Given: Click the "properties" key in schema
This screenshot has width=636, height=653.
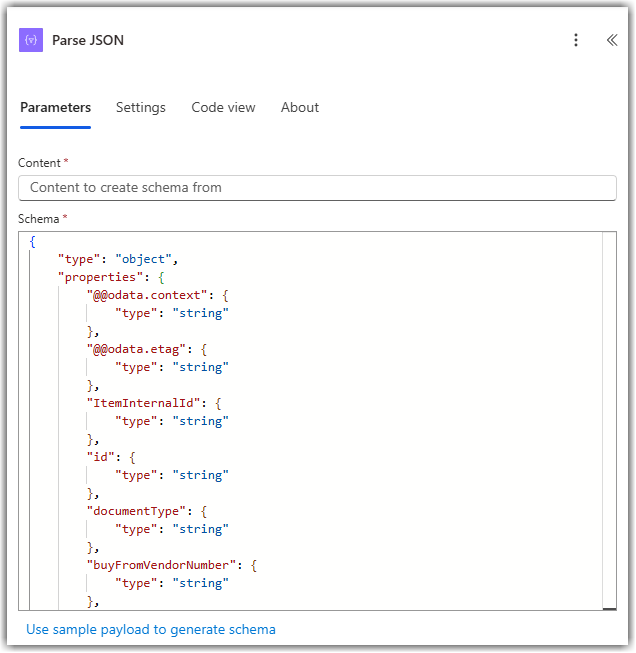Looking at the screenshot, I should coord(101,277).
